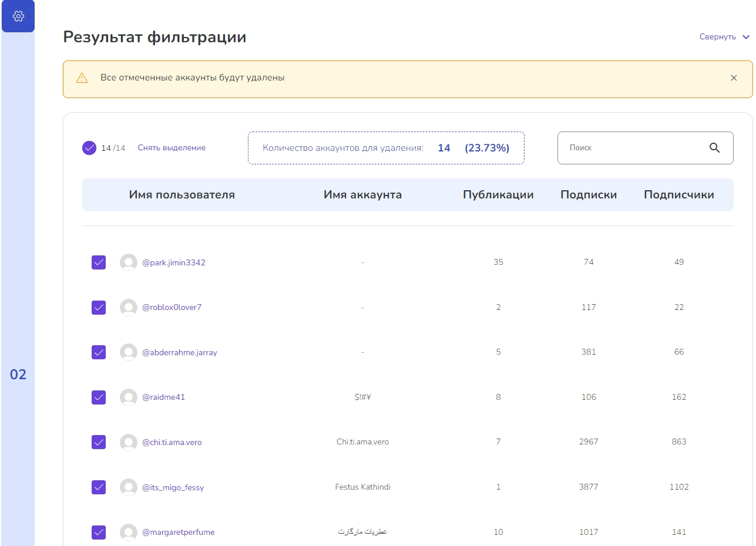Collapse results via Свернуть
756x546 pixels.
point(724,37)
